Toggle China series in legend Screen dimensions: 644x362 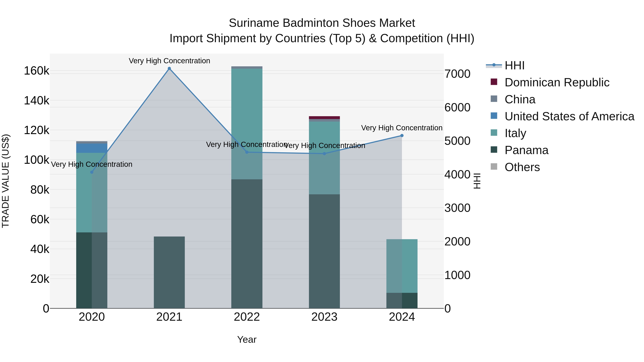[513, 99]
